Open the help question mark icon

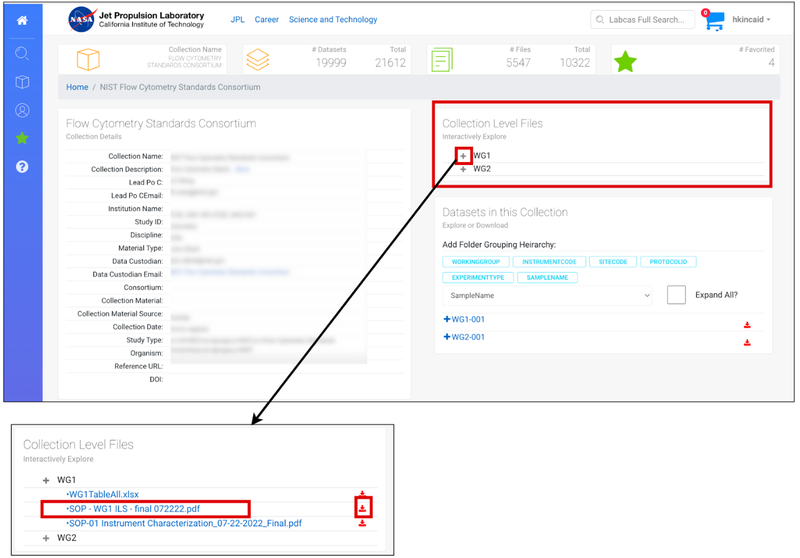coord(22,166)
